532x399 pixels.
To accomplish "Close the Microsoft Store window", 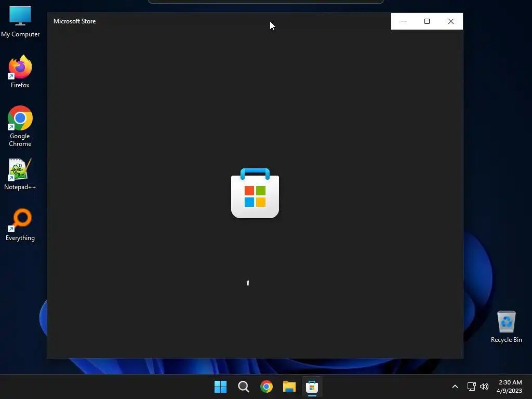I will click(451, 21).
